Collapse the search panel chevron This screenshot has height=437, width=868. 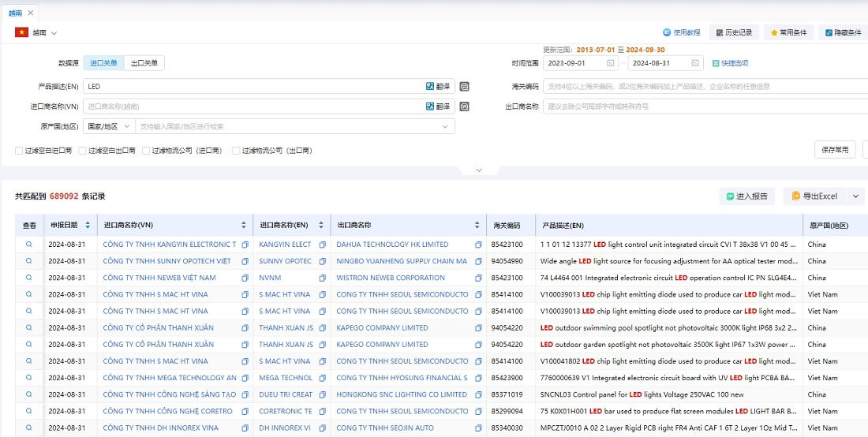480,170
